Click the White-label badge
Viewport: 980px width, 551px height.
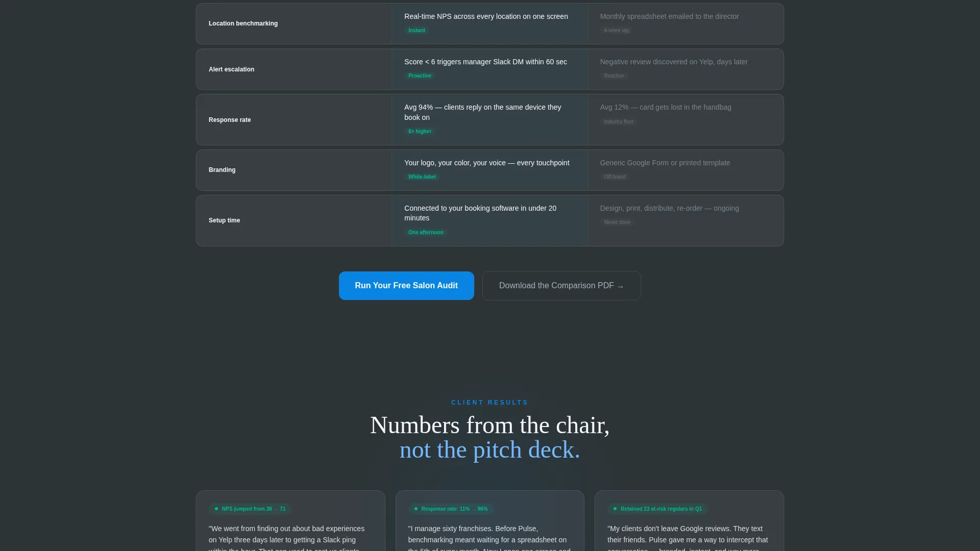point(422,177)
